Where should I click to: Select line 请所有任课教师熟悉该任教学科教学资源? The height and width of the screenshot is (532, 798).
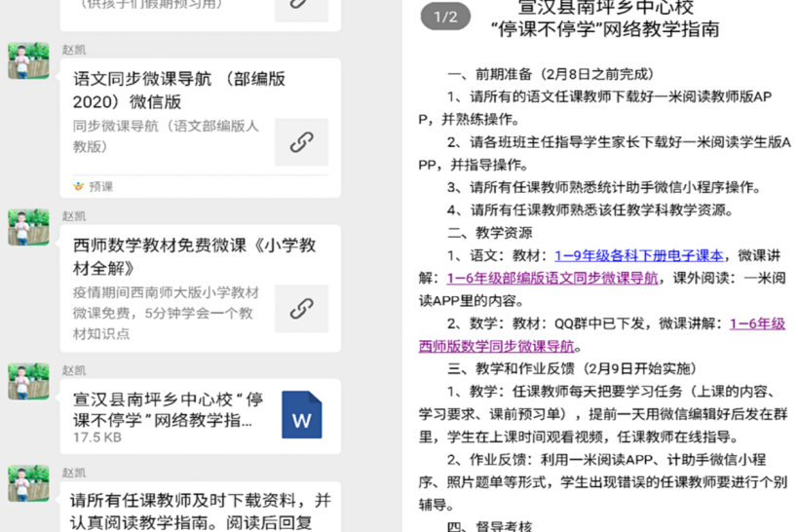590,209
